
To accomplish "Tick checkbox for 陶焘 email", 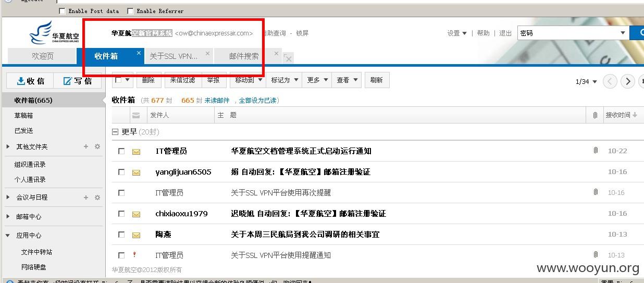I will coord(121,235).
